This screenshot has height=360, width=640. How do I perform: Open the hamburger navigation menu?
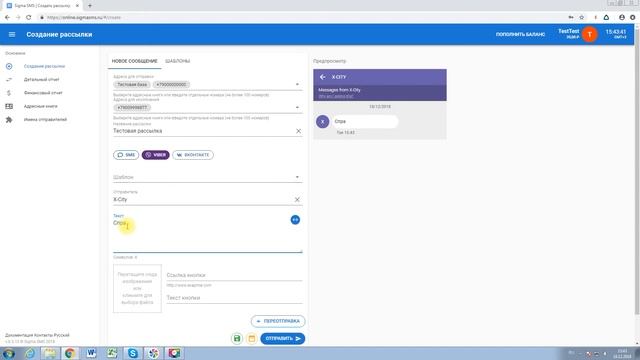(12, 35)
